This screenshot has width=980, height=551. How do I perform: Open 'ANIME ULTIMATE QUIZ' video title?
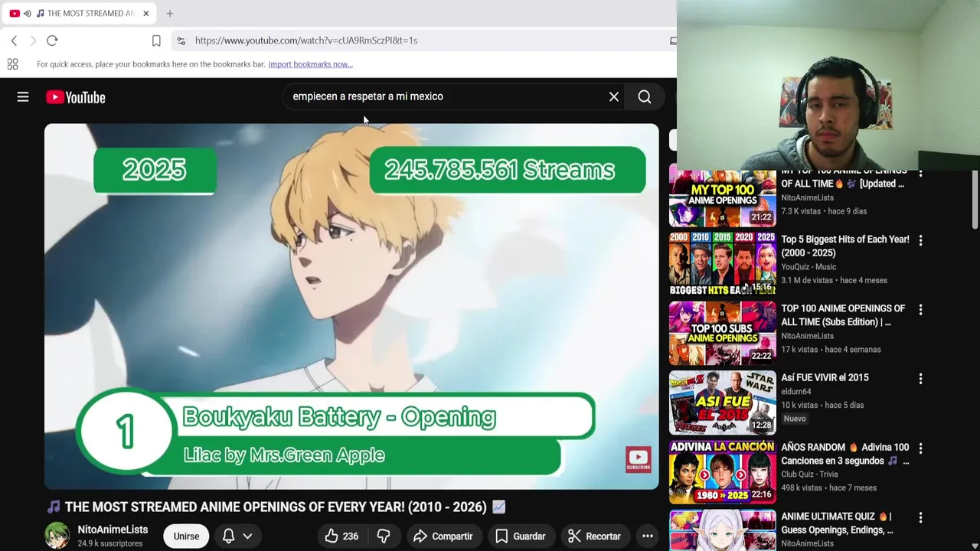pyautogui.click(x=837, y=523)
